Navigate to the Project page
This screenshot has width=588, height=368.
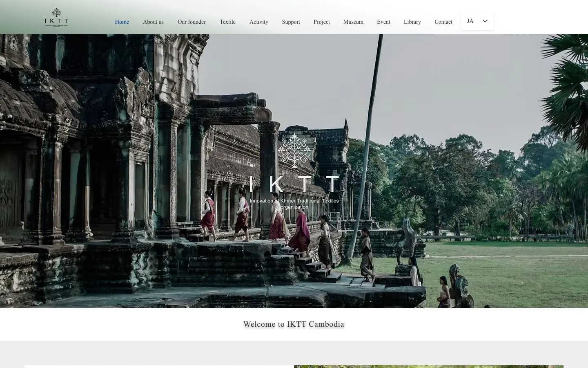[x=322, y=22]
